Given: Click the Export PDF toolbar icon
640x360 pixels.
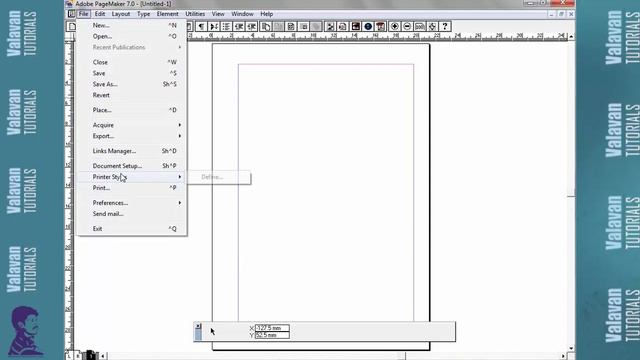Looking at the screenshot, I should point(381,27).
